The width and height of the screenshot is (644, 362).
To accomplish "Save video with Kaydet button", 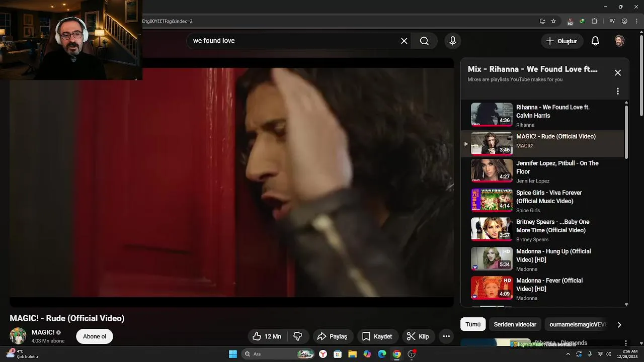I will click(377, 336).
